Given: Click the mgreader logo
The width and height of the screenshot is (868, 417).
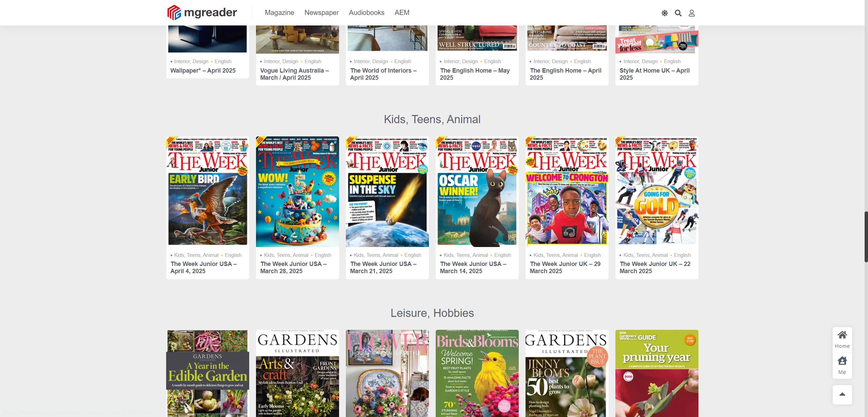Looking at the screenshot, I should click(202, 13).
